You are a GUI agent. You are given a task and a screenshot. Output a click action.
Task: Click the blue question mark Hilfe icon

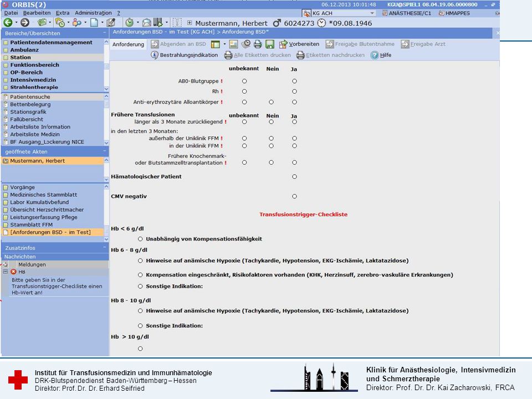[374, 55]
